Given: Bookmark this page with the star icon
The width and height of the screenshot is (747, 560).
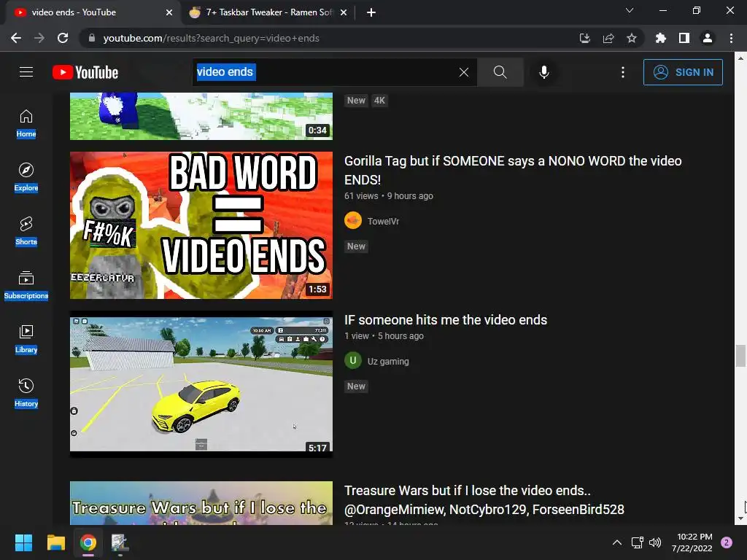Looking at the screenshot, I should pyautogui.click(x=632, y=38).
